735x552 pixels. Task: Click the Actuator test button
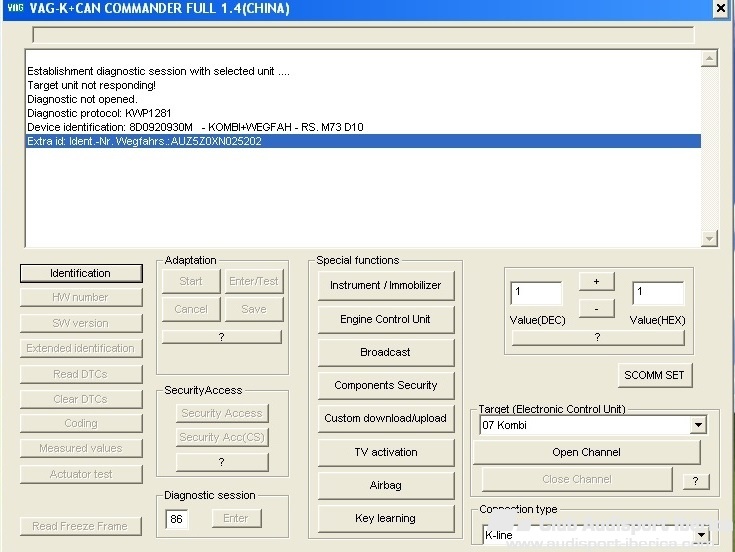click(81, 474)
